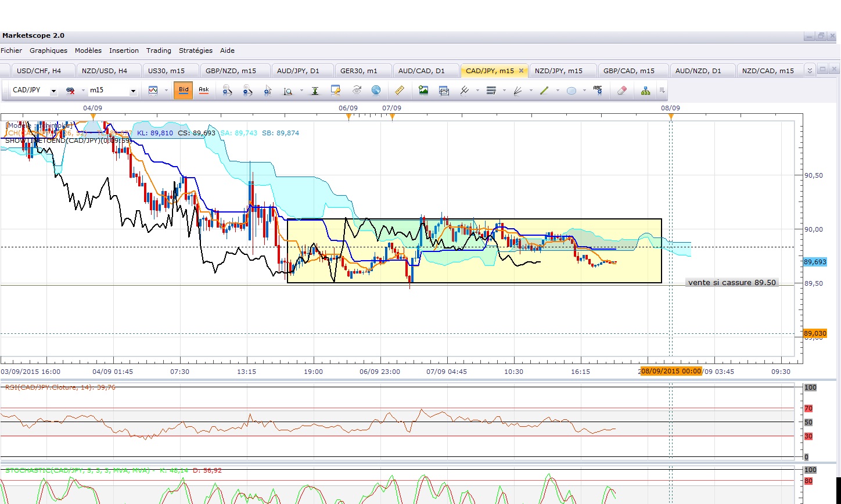Switch to the AUD/NZD, D1 tab

pyautogui.click(x=703, y=71)
